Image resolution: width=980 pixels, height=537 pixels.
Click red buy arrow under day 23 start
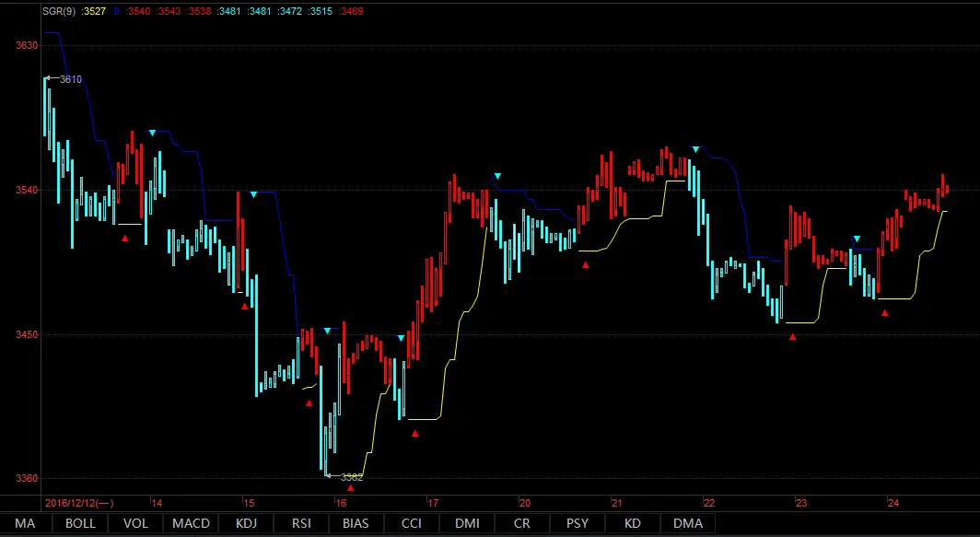[792, 337]
